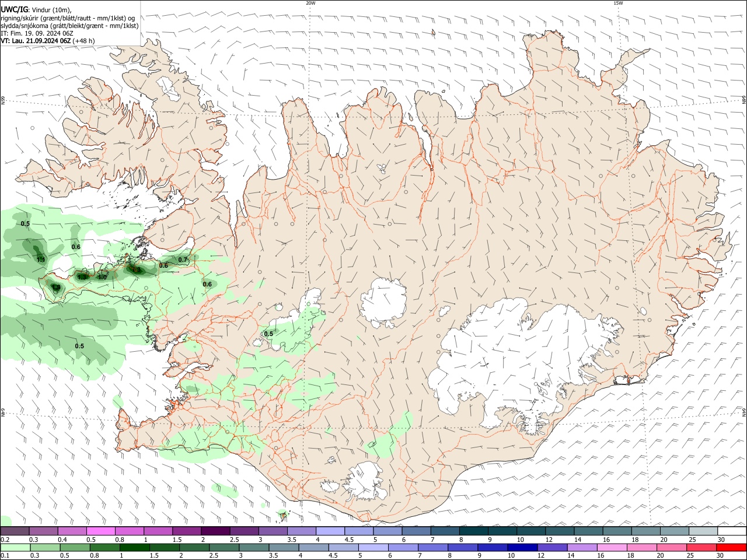Pick the medium green 0.5 rain legend swatch

pyautogui.click(x=75, y=547)
